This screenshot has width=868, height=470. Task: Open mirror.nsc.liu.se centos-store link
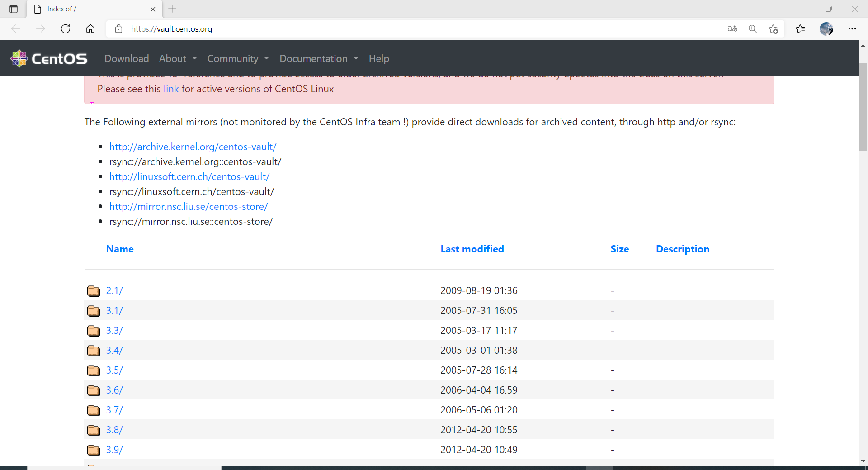click(189, 206)
